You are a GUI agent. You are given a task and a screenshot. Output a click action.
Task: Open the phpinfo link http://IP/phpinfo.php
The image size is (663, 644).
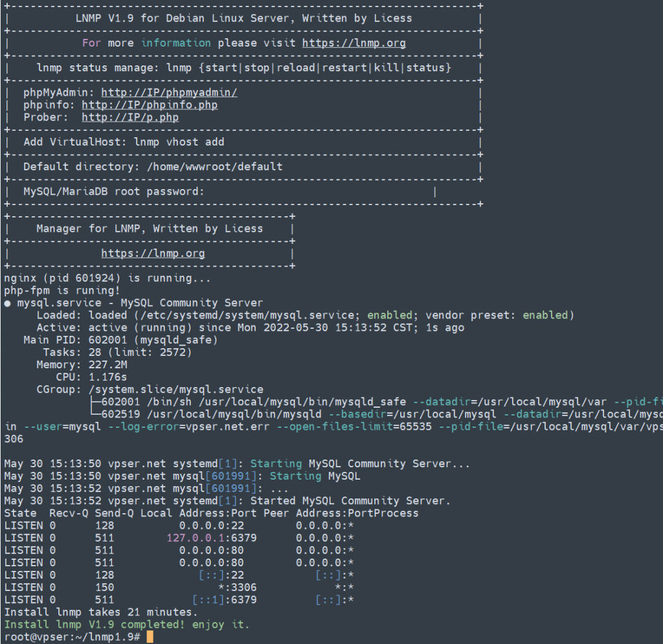coord(150,105)
